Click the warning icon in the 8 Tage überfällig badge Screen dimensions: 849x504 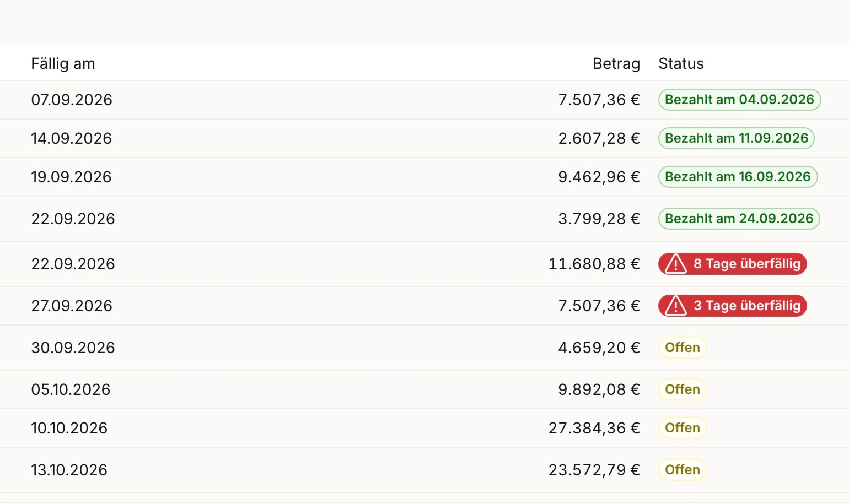pyautogui.click(x=675, y=264)
